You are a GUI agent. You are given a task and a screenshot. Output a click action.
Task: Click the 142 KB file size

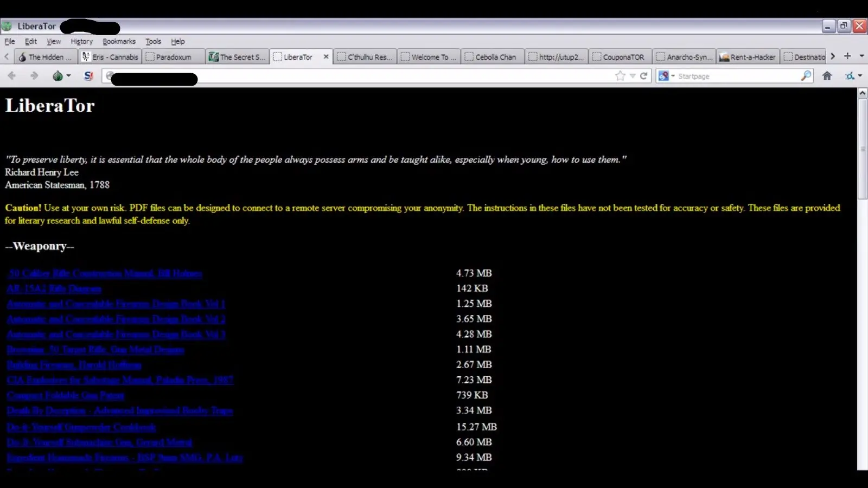click(472, 288)
